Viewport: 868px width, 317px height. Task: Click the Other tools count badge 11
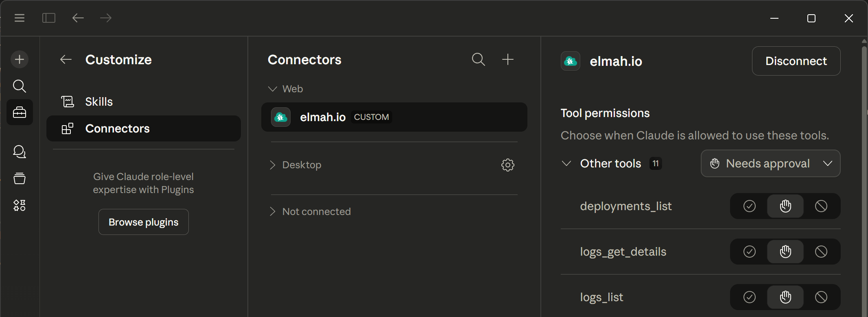(x=656, y=163)
